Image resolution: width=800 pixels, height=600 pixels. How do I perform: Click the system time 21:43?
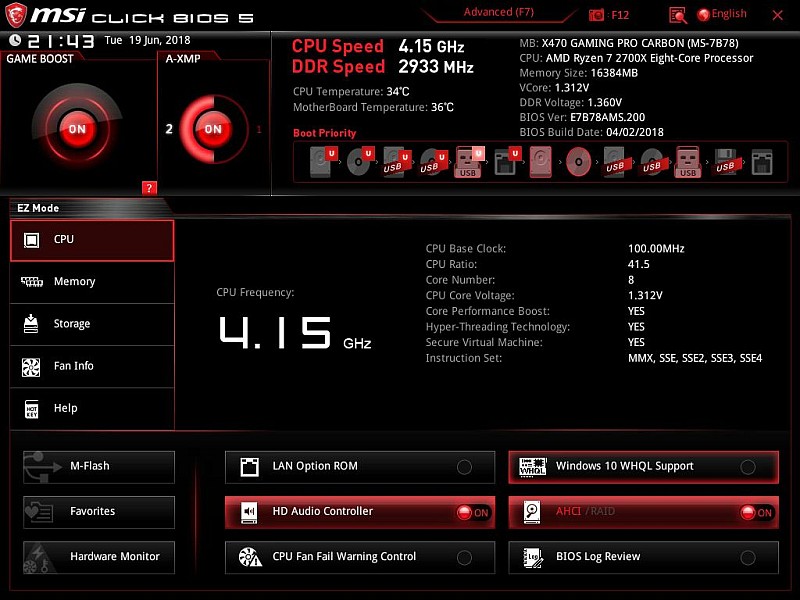pos(61,41)
